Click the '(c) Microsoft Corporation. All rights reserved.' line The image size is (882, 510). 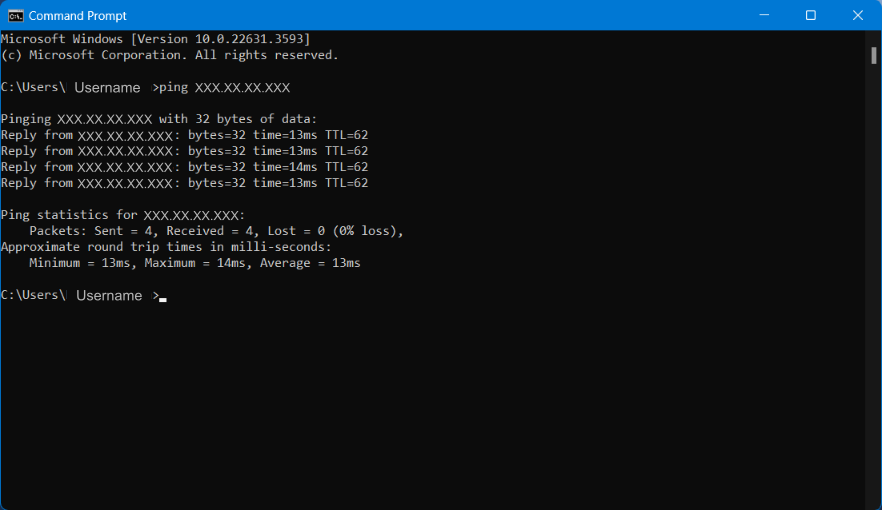point(170,55)
